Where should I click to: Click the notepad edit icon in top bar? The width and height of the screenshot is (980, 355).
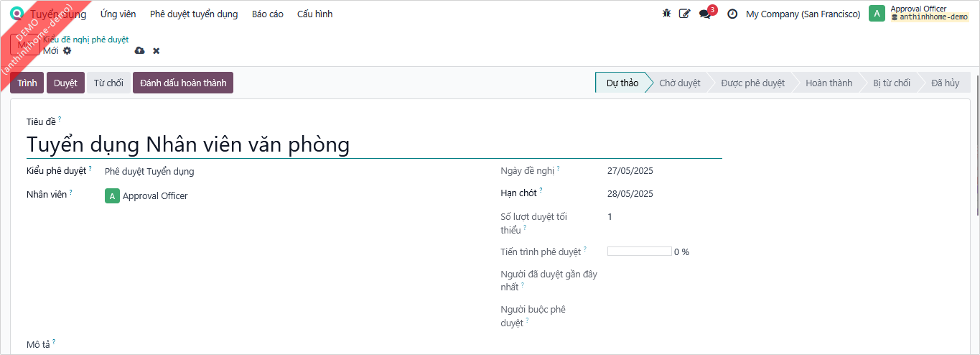point(685,14)
